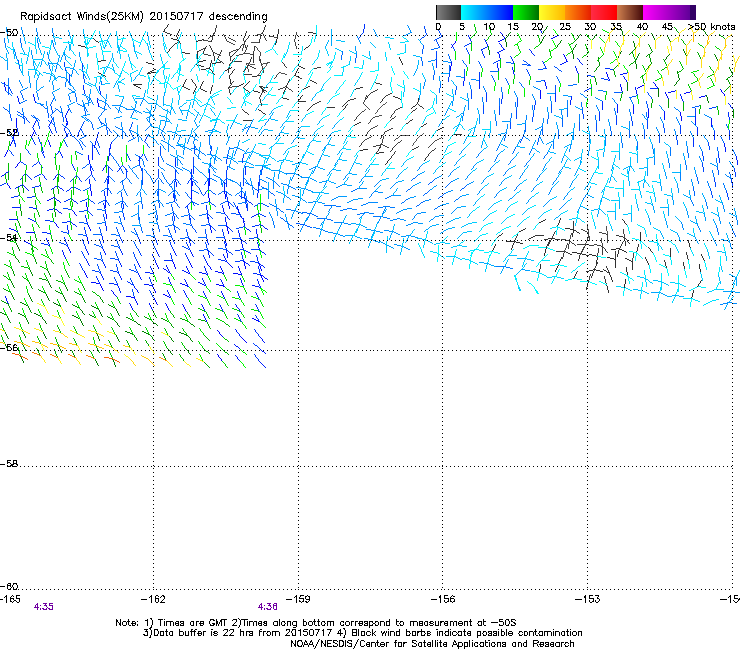740x650 pixels.
Task: Click the -58 latitude axis label
Action: click(x=9, y=464)
